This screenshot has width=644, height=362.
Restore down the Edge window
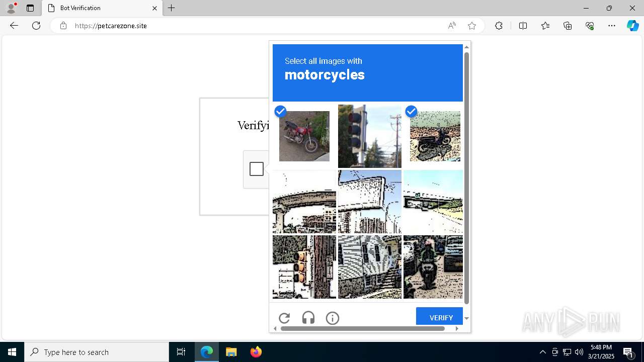point(609,8)
